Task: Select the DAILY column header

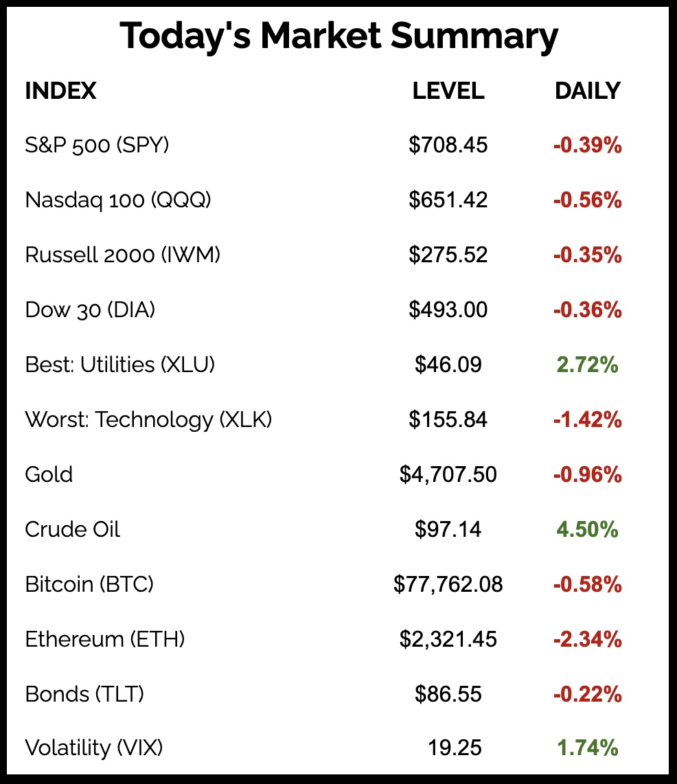Action: click(x=587, y=91)
